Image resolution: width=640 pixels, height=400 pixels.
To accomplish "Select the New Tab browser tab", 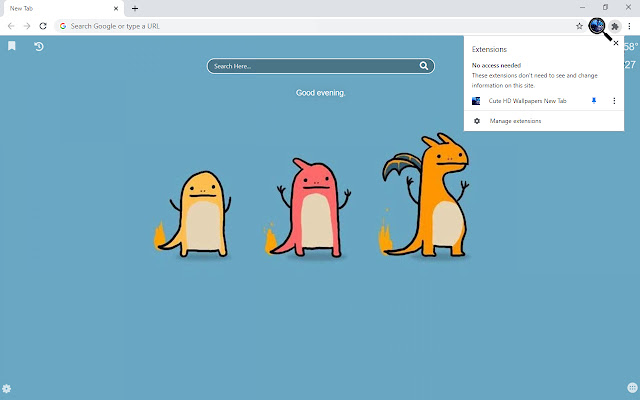I will (62, 9).
